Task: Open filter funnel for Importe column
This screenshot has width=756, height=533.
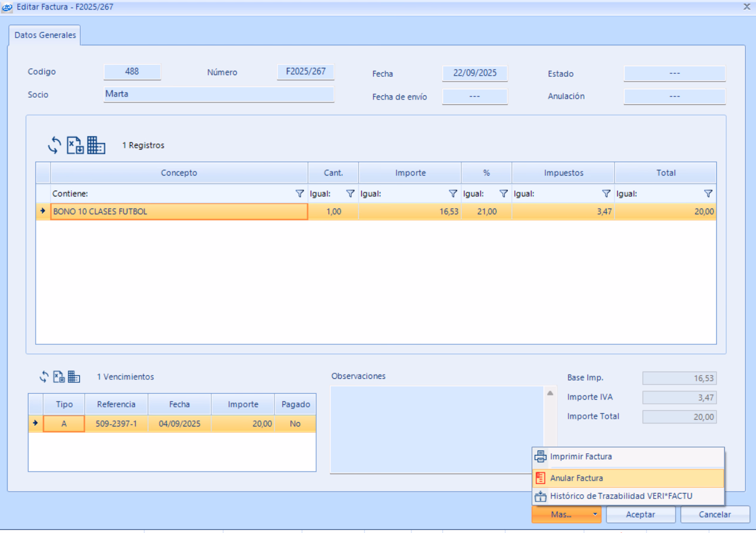Action: pos(453,194)
